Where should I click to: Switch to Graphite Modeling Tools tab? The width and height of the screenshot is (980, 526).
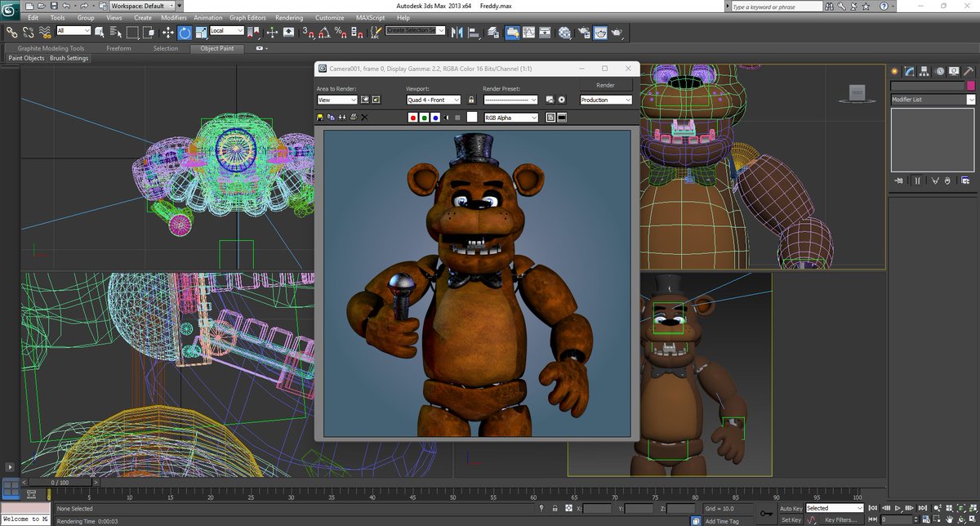click(51, 48)
